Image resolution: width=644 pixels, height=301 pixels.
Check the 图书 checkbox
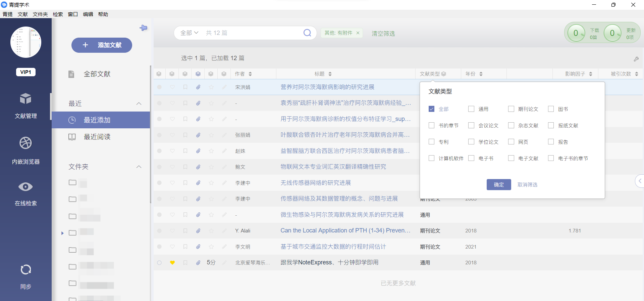(x=551, y=109)
